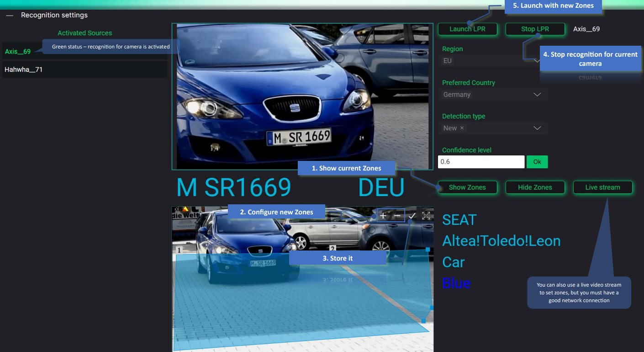
Task: Expand the Detection type chevron arrow
Action: [x=538, y=128]
